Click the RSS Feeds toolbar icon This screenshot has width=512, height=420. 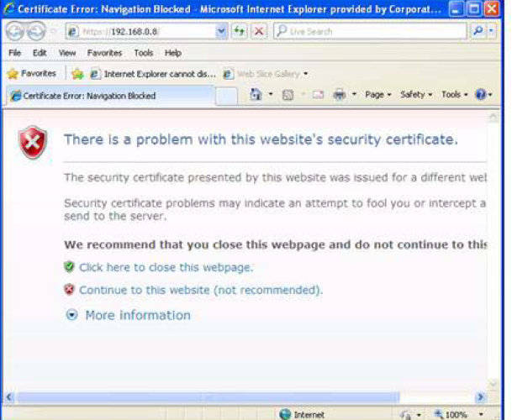click(x=288, y=95)
